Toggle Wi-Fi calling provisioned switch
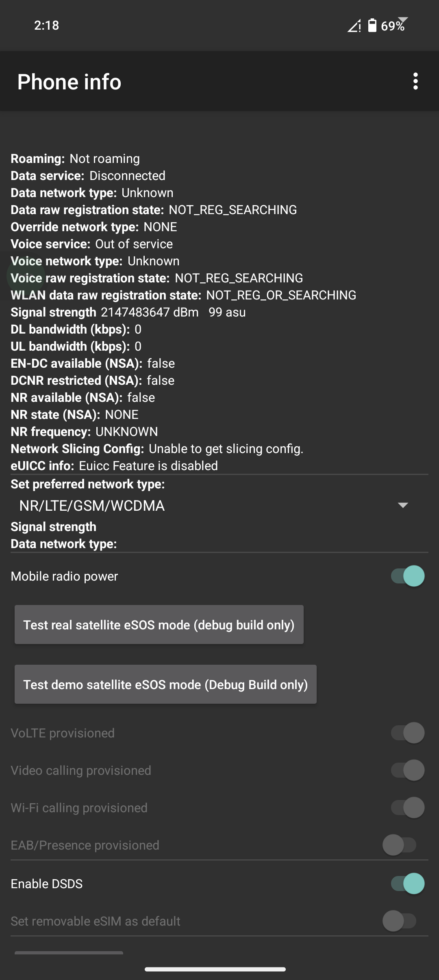 coord(408,808)
